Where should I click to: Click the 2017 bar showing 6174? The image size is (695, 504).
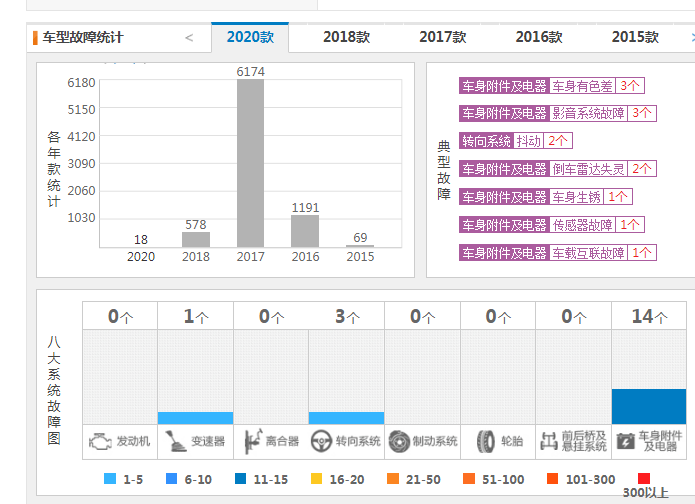click(250, 163)
